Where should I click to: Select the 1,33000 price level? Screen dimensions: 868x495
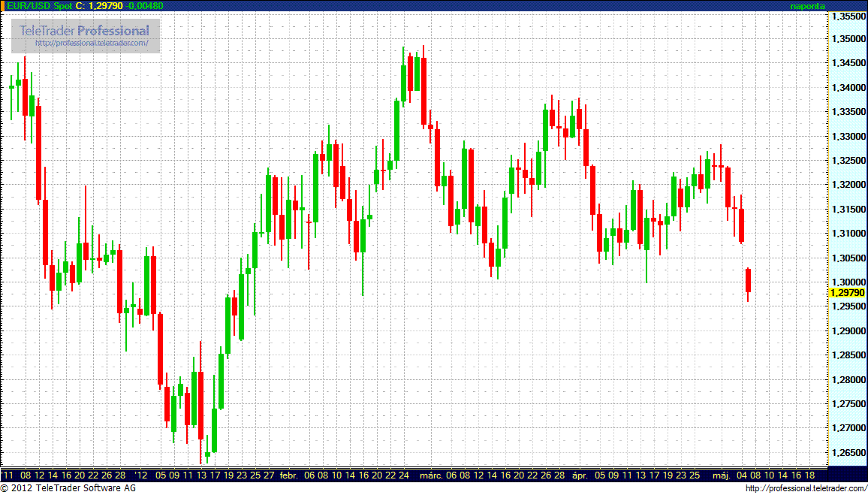(x=847, y=136)
